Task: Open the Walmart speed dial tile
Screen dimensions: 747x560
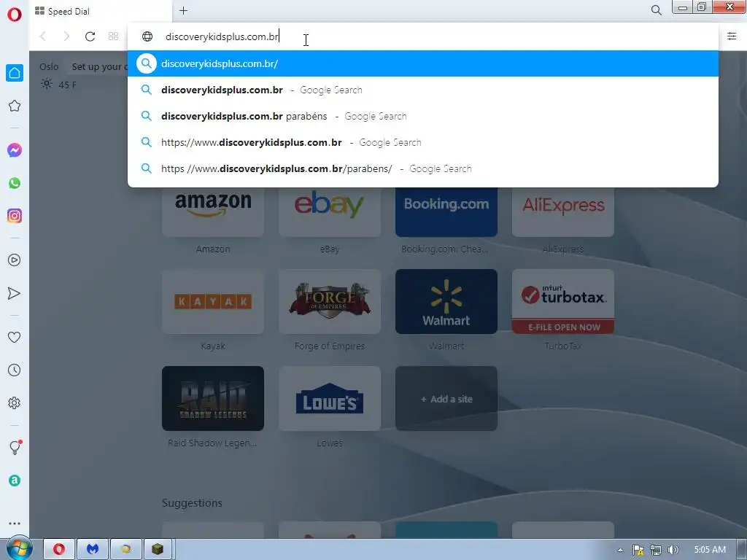Action: 446,301
